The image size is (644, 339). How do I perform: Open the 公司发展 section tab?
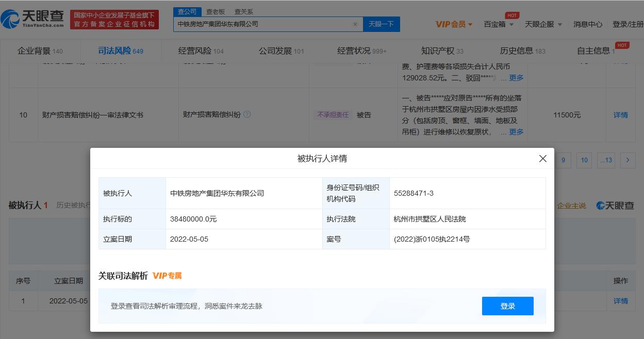coord(282,51)
